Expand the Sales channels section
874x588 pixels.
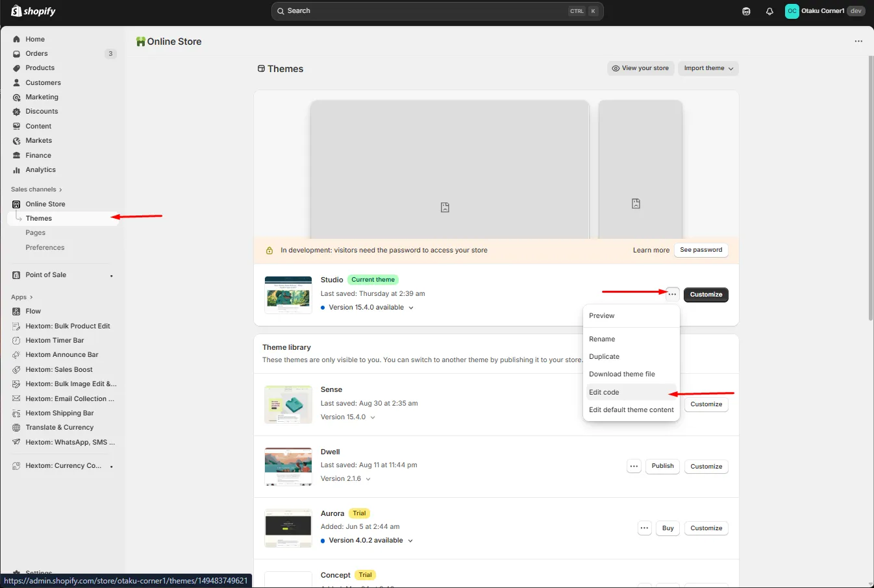(36, 190)
